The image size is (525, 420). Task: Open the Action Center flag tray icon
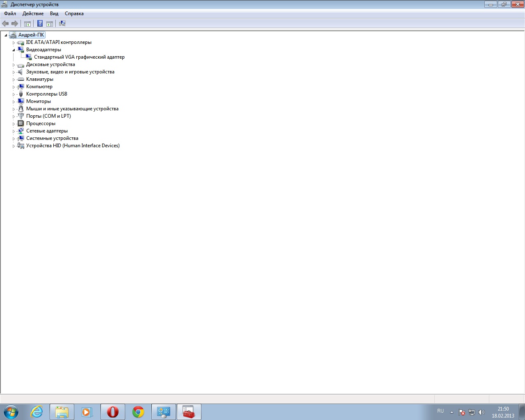pyautogui.click(x=462, y=412)
